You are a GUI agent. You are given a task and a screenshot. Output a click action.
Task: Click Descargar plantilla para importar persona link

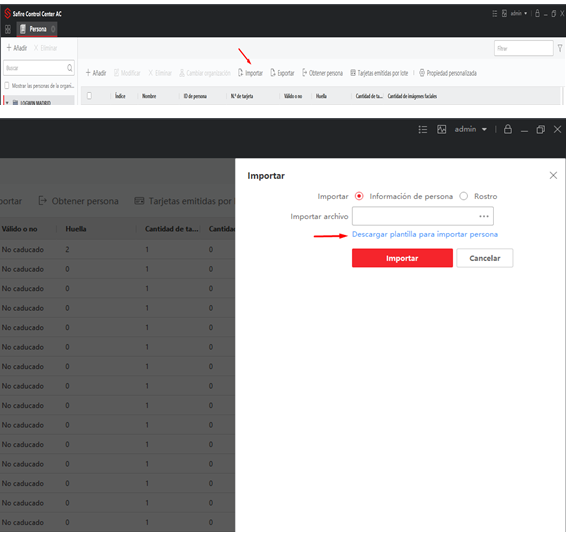[x=425, y=234]
